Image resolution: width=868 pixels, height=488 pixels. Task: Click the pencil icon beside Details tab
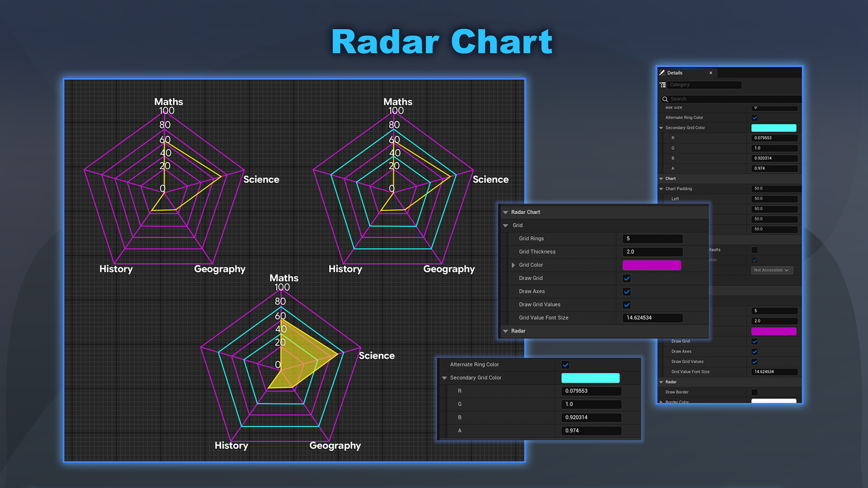(x=662, y=73)
